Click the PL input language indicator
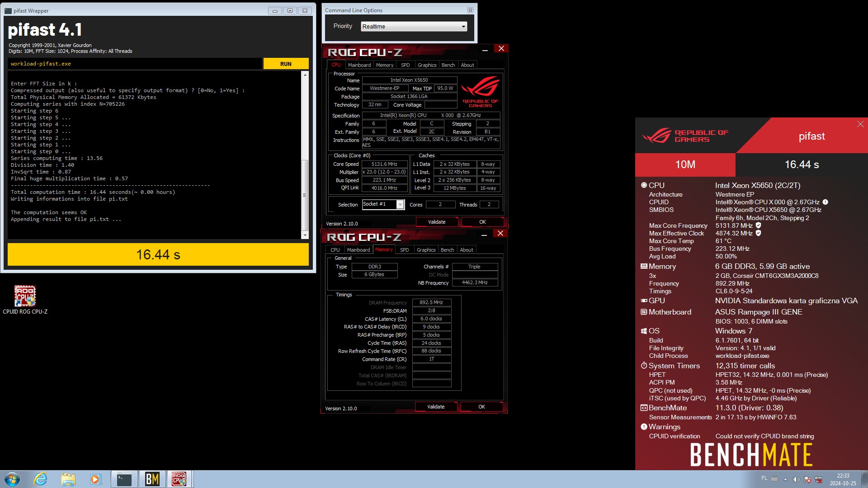 click(764, 478)
